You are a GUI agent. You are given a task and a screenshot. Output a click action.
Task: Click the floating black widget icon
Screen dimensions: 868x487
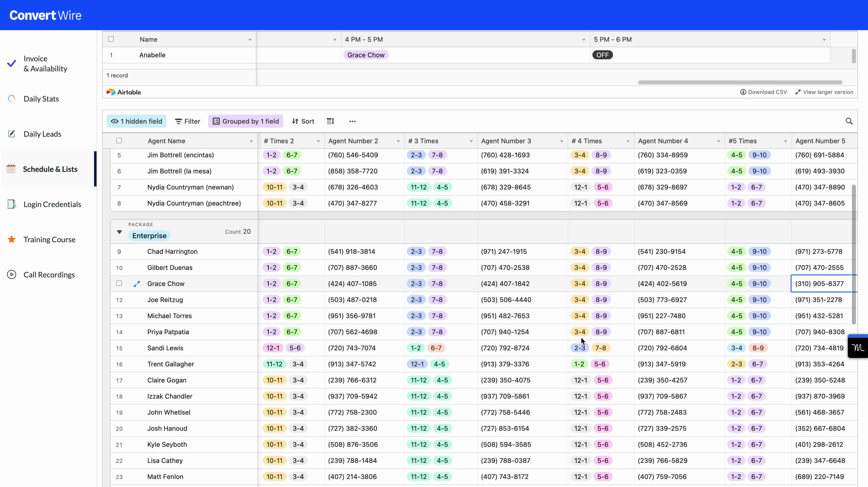click(x=858, y=347)
